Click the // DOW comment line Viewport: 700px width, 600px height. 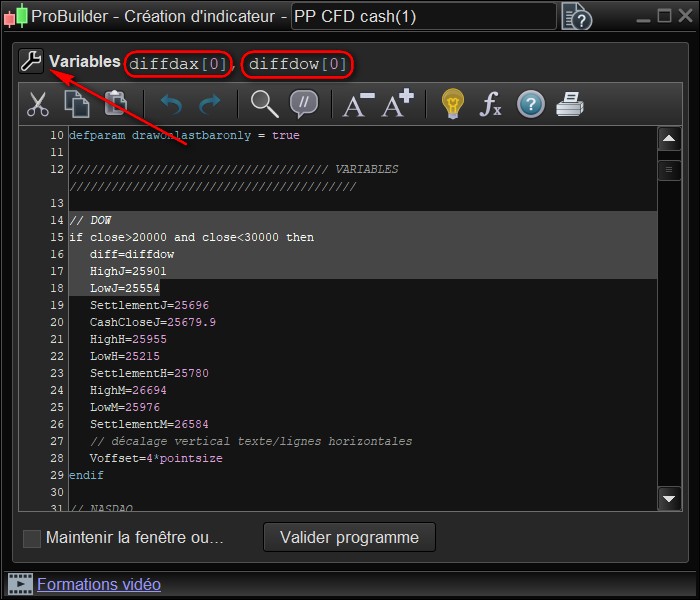(x=90, y=220)
